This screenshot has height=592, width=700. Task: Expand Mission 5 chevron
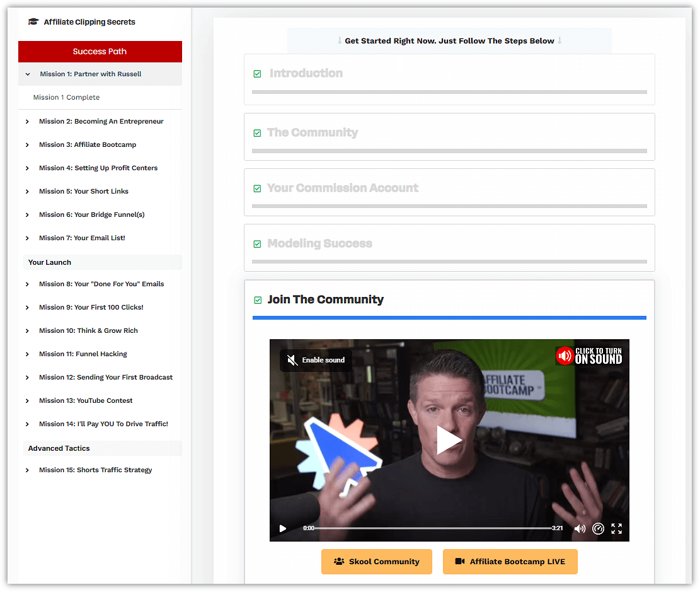click(x=27, y=191)
